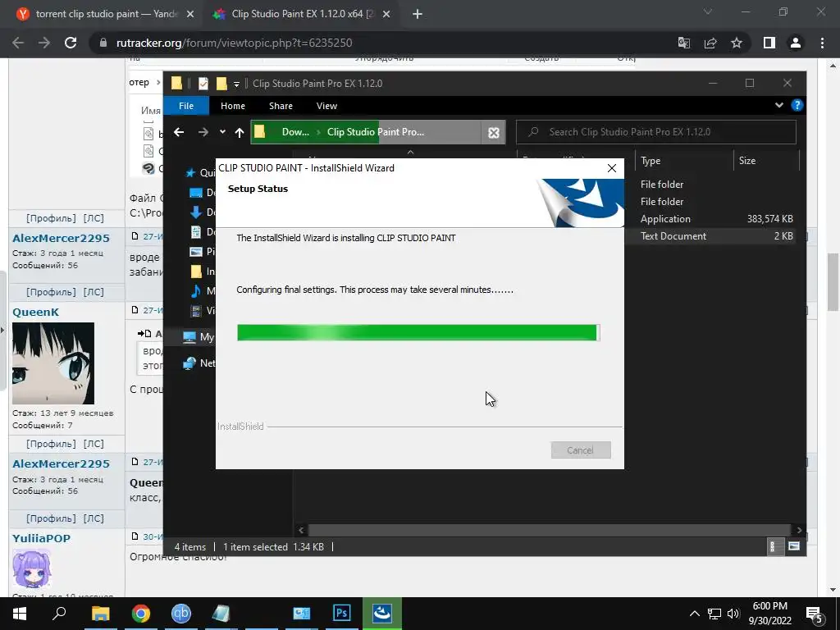
Task: Select the My PC item in navigation pane
Action: (x=199, y=337)
